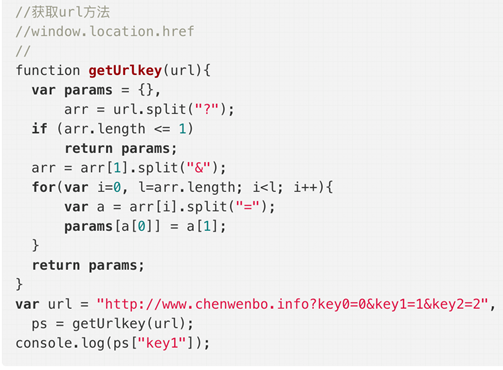Click the word console in last line

(x=44, y=343)
